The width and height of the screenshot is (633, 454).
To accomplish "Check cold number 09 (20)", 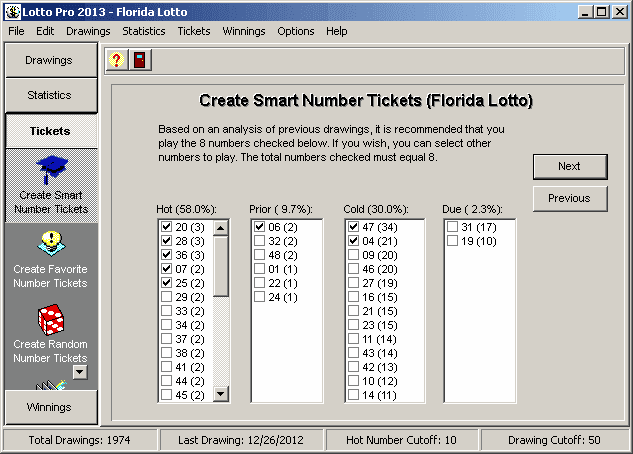I will (x=354, y=255).
